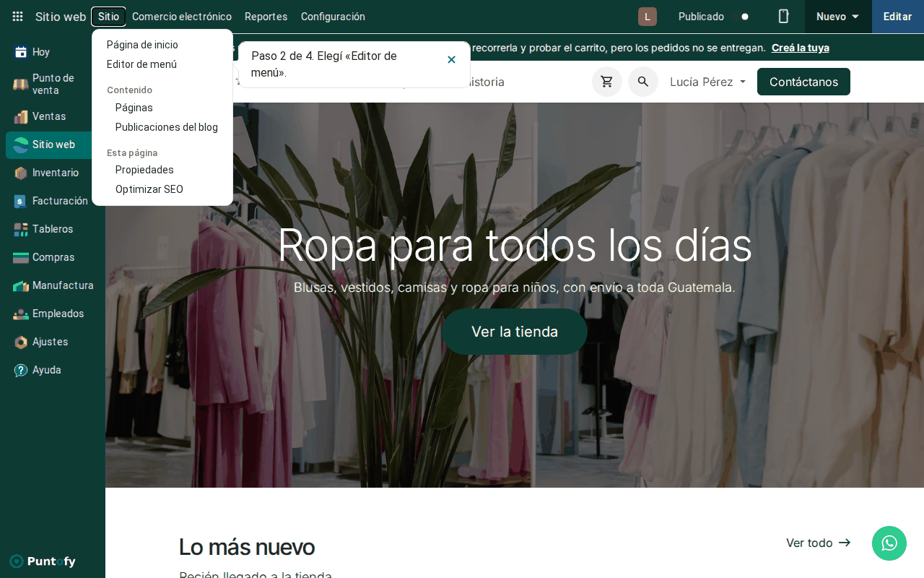Click the Ropa para todos los días headline
This screenshot has height=578, width=924.
tap(515, 245)
